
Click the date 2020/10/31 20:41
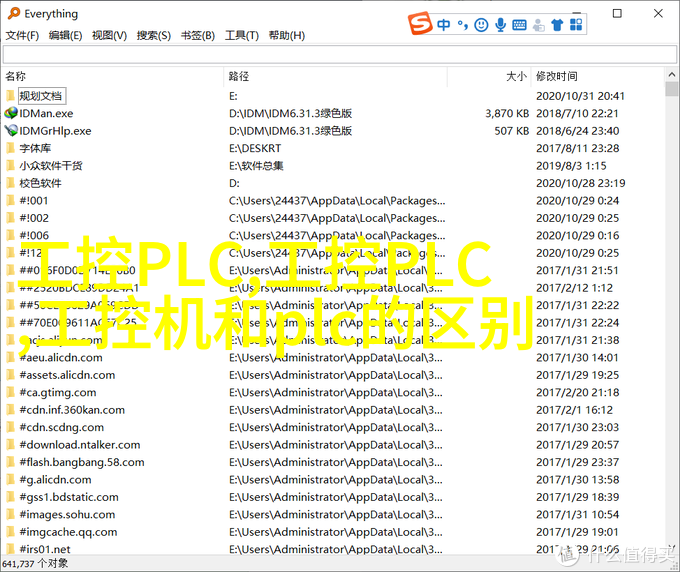click(x=580, y=96)
